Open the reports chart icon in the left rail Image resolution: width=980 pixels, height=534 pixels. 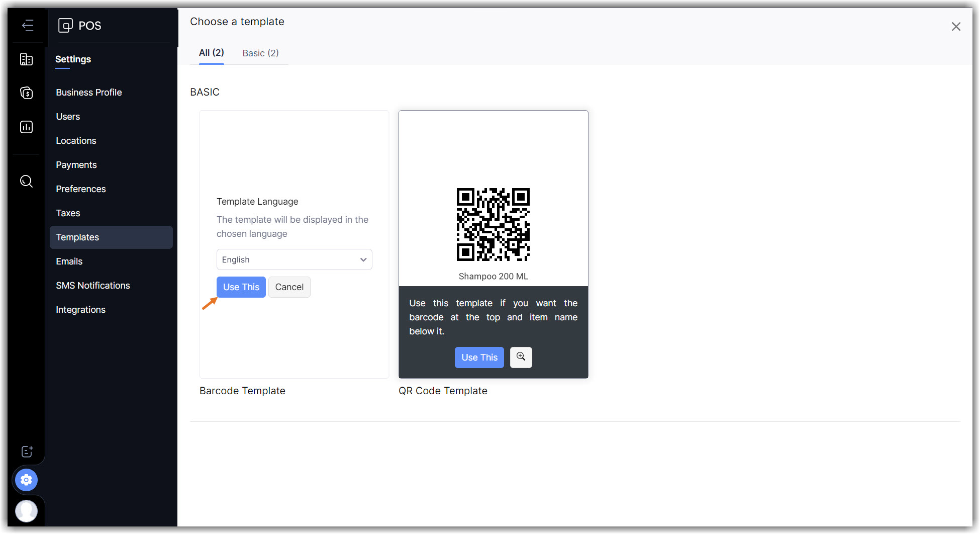(27, 127)
